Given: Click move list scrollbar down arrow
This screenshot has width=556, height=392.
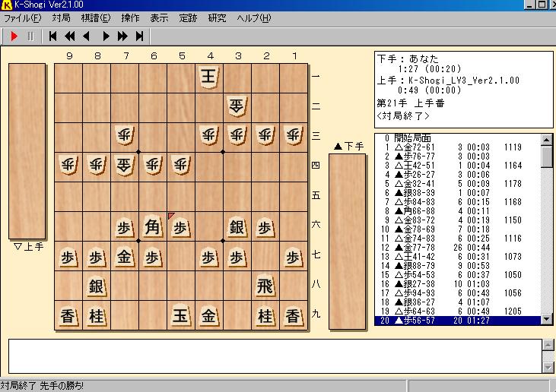Looking at the screenshot, I should pos(546,319).
